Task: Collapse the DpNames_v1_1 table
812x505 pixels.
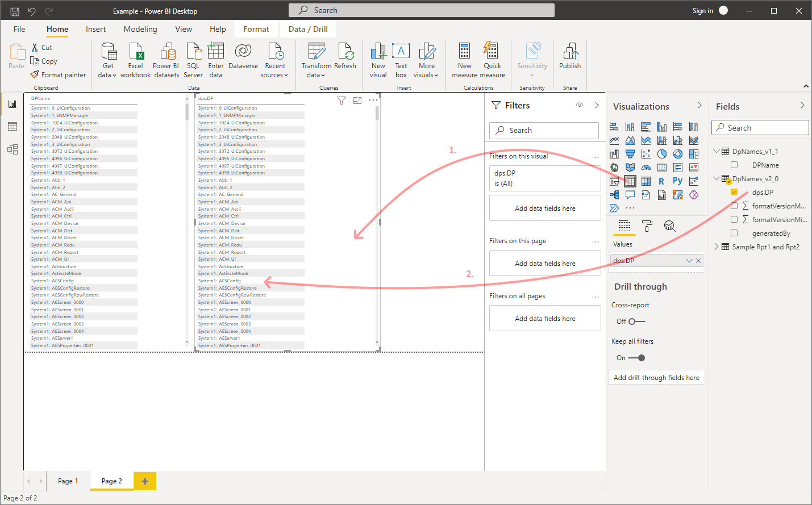Action: pyautogui.click(x=717, y=151)
